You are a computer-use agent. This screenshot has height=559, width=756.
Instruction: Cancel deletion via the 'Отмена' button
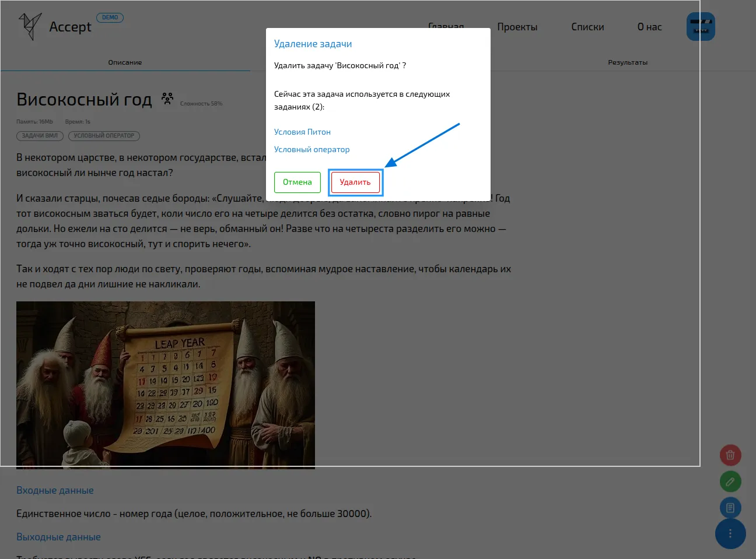point(297,182)
